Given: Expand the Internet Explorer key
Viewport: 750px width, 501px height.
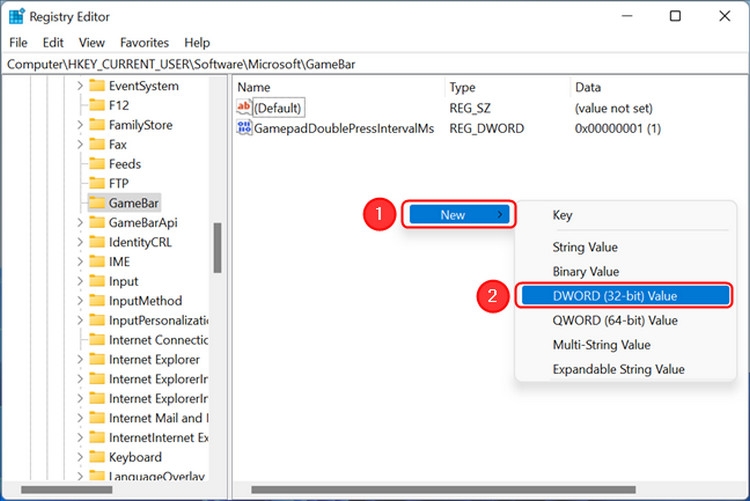Looking at the screenshot, I should pos(80,359).
